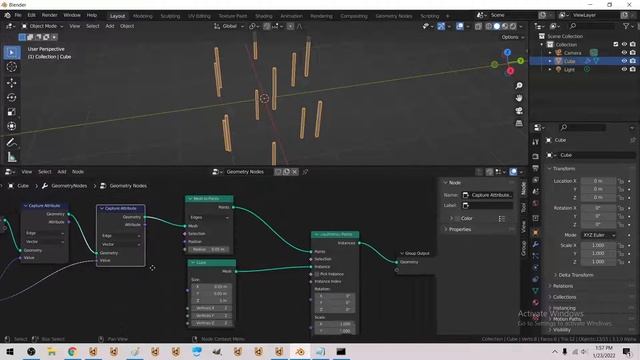640x360 pixels.
Task: Adjust Scale X field in Transform panel
Action: [x=598, y=245]
